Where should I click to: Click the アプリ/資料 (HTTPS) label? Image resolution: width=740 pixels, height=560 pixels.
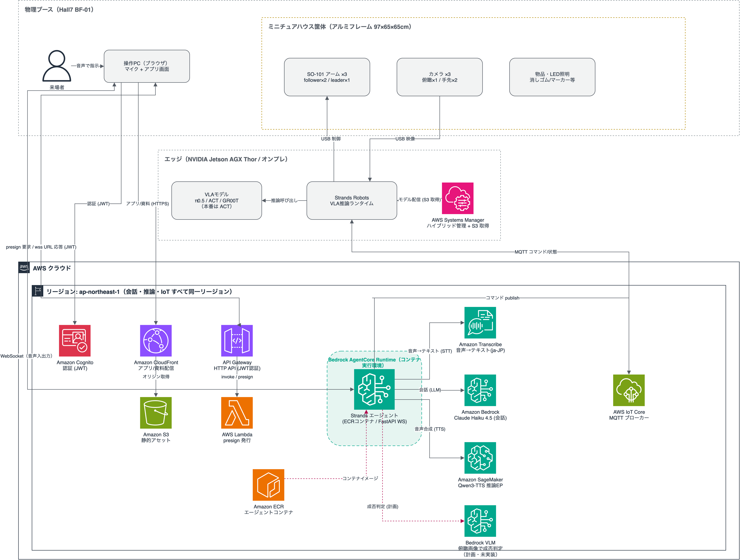148,203
